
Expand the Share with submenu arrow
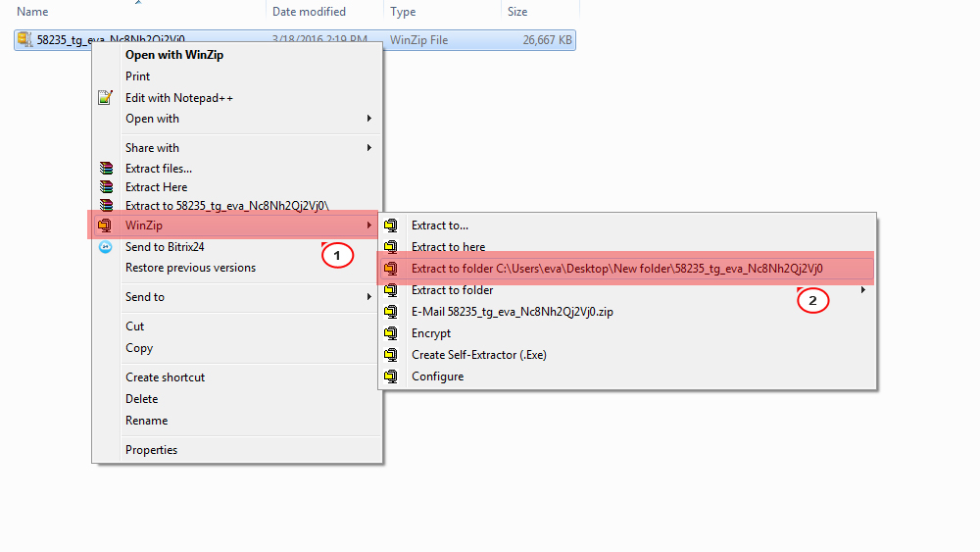coord(369,147)
